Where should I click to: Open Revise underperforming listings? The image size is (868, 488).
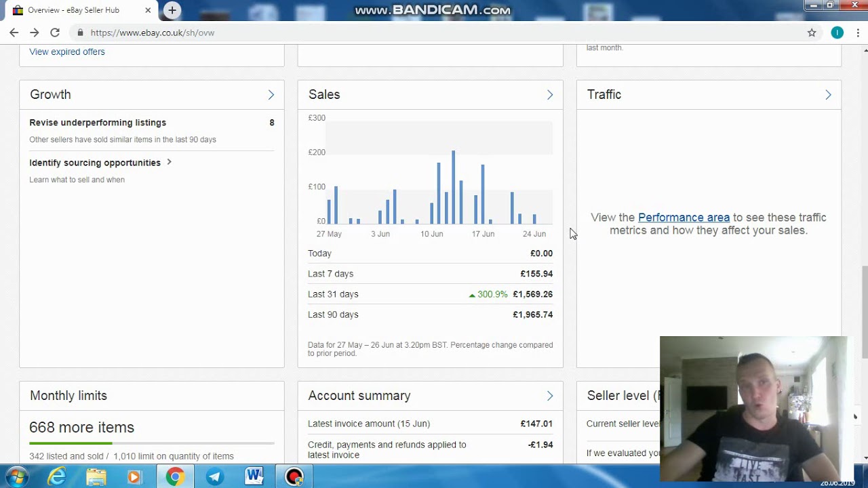pos(98,123)
